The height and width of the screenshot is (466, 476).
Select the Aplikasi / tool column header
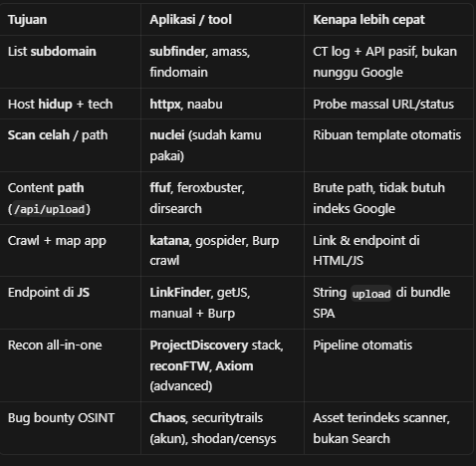(x=190, y=20)
